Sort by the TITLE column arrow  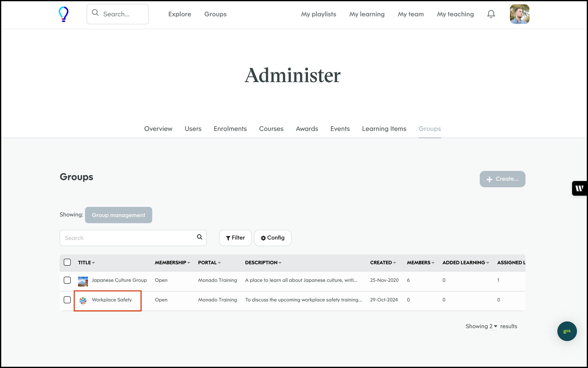pos(94,263)
